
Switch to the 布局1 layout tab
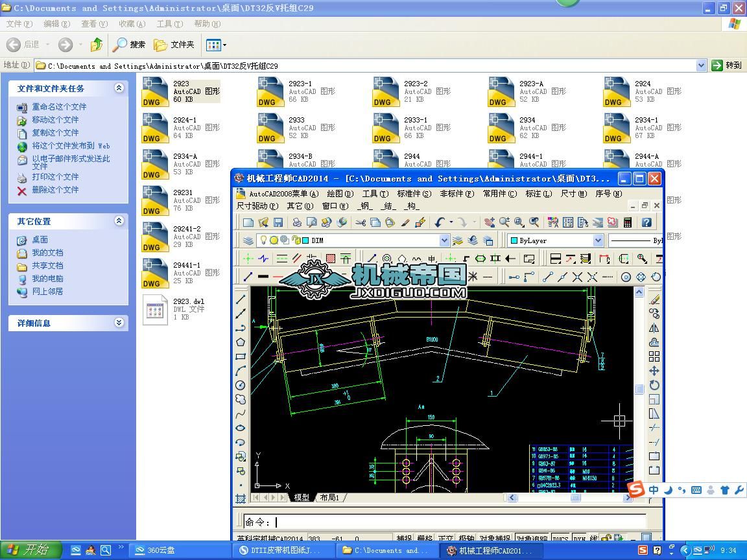click(x=329, y=498)
